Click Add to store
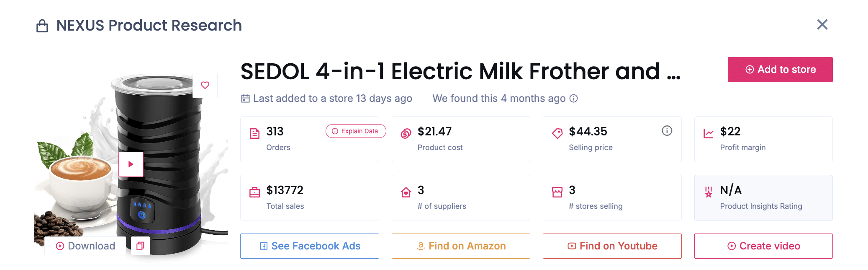The height and width of the screenshot is (270, 868). coord(780,69)
